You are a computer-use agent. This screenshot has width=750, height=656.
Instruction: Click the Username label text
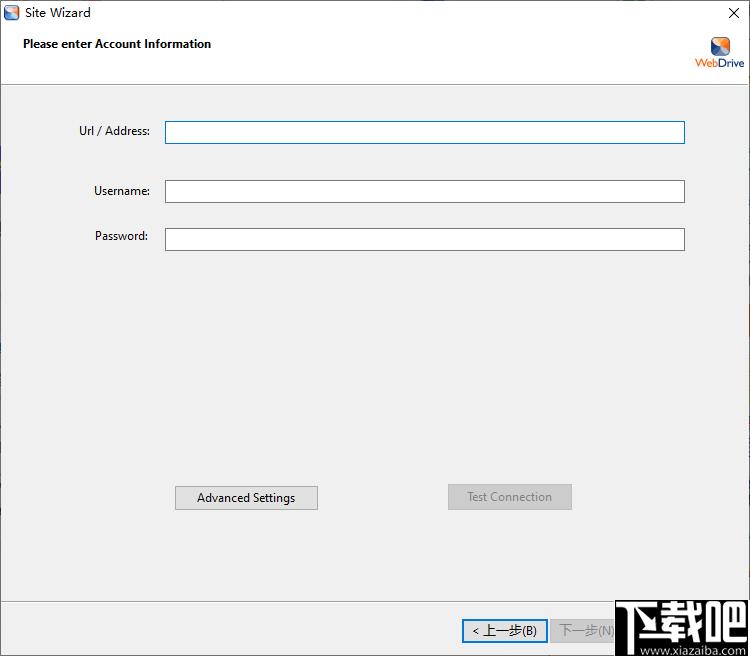click(122, 191)
